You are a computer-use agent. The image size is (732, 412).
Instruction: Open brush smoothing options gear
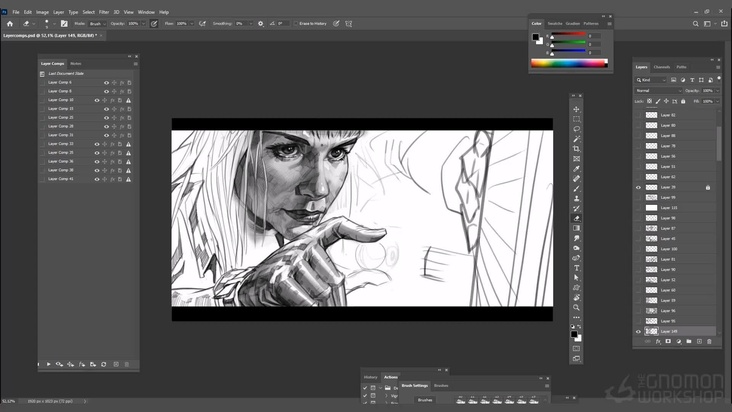tap(261, 23)
